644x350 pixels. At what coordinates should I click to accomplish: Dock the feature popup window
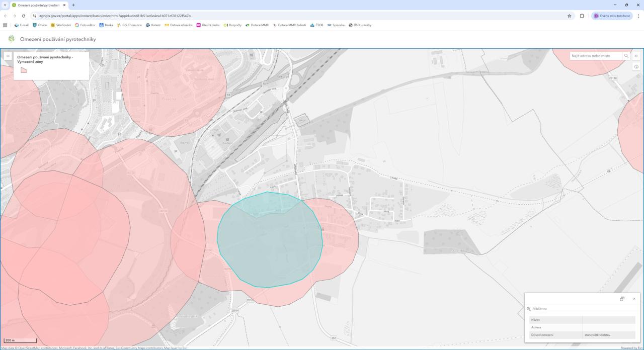point(622,299)
